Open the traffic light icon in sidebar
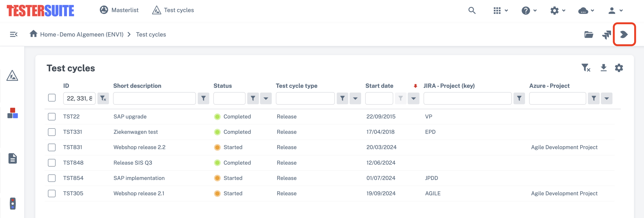 13,203
